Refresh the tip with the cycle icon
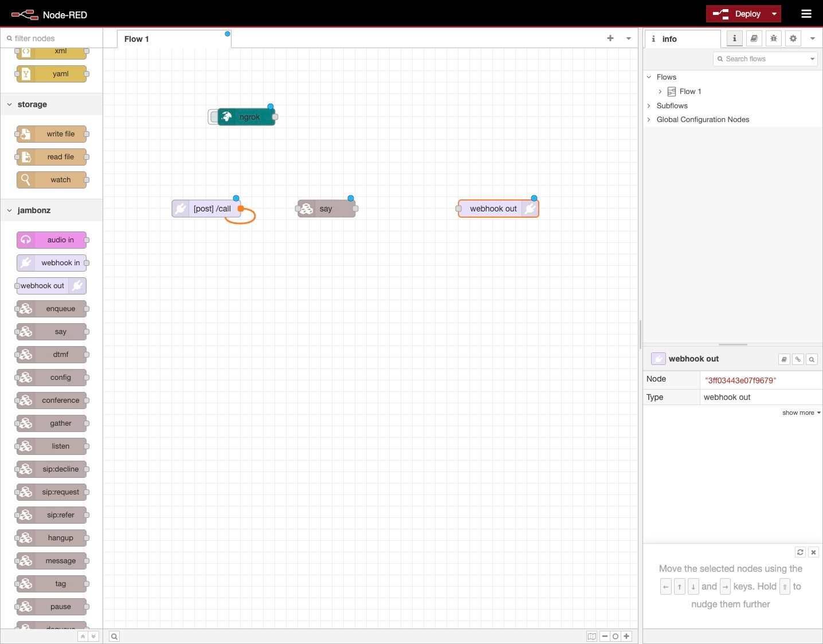 pos(800,552)
